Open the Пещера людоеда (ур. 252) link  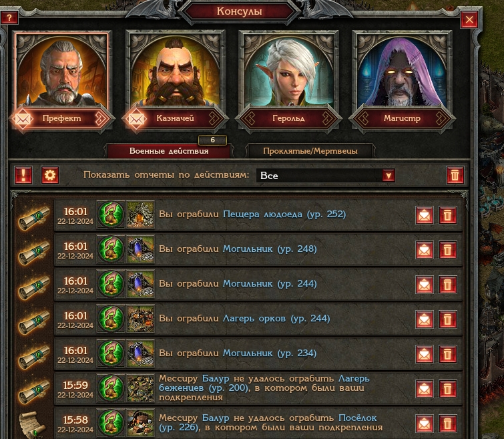click(x=284, y=214)
